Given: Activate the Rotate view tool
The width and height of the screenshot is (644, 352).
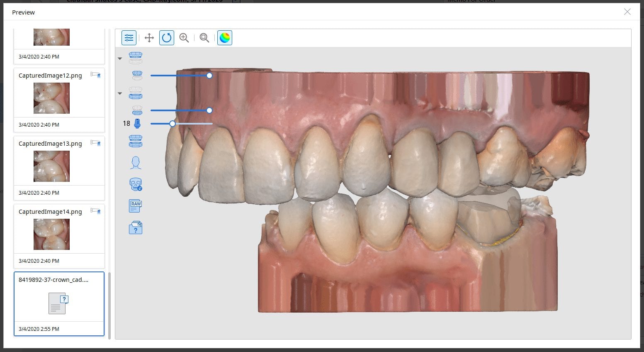Looking at the screenshot, I should coord(167,38).
